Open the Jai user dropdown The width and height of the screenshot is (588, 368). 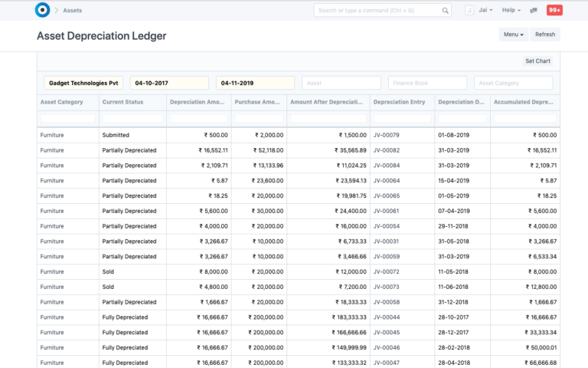pyautogui.click(x=485, y=10)
